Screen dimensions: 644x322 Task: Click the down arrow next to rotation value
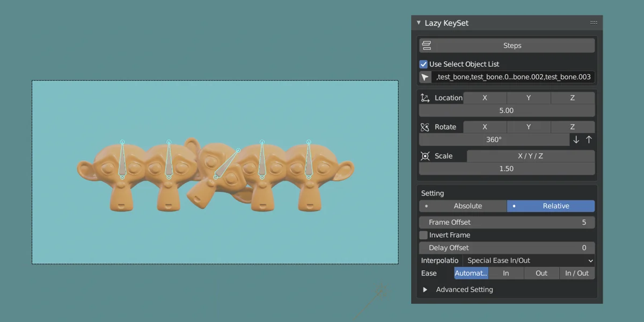[576, 140]
